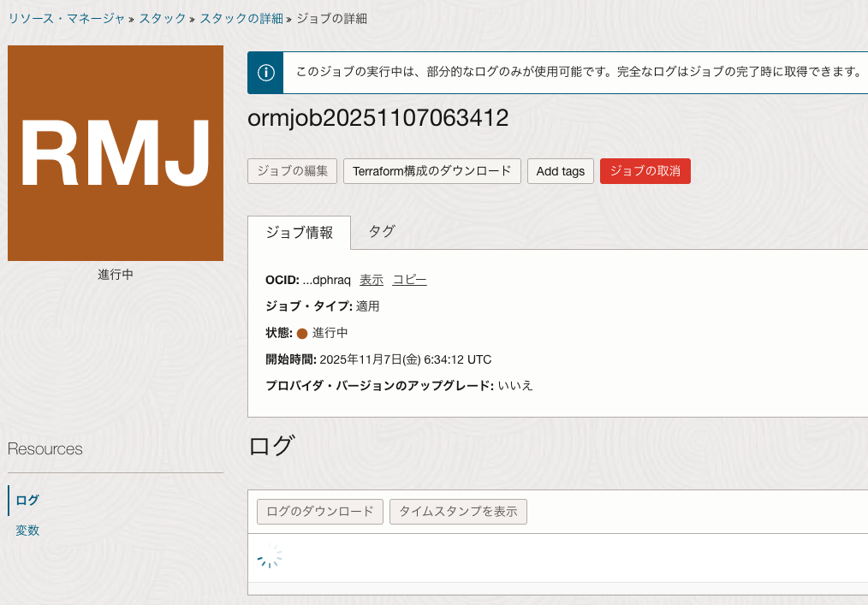This screenshot has height=605, width=868.
Task: Open スタックの詳細 breadcrumb link
Action: pyautogui.click(x=241, y=19)
